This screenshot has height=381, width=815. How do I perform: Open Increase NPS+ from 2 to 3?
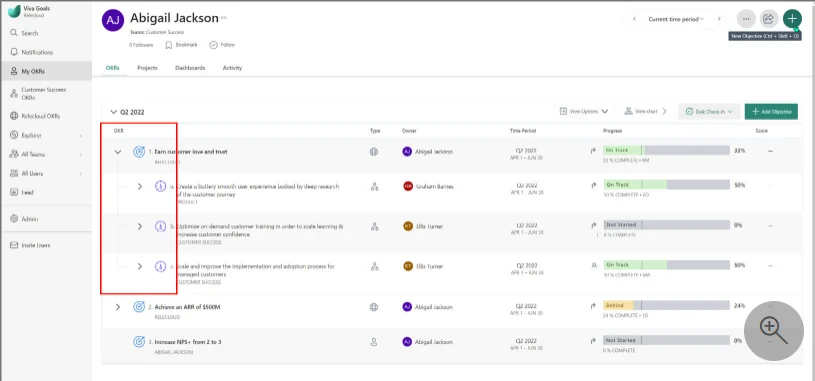188,342
